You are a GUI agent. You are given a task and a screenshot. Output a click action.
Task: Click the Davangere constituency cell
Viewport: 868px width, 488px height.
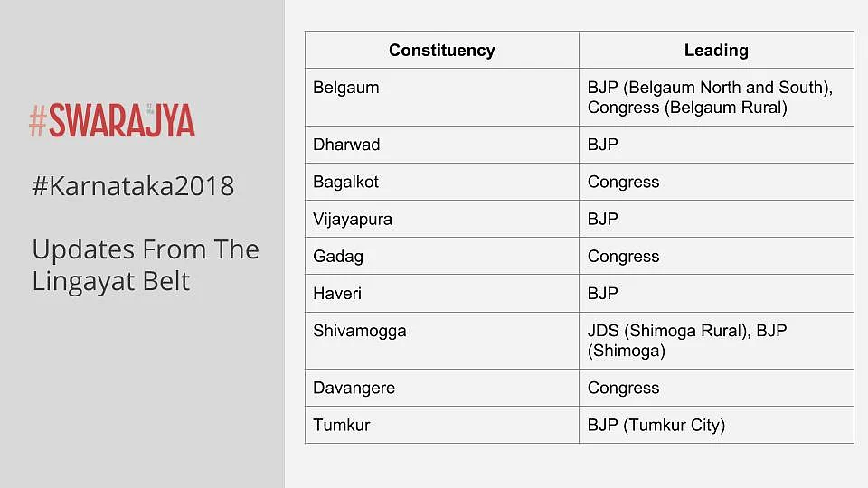(x=442, y=388)
